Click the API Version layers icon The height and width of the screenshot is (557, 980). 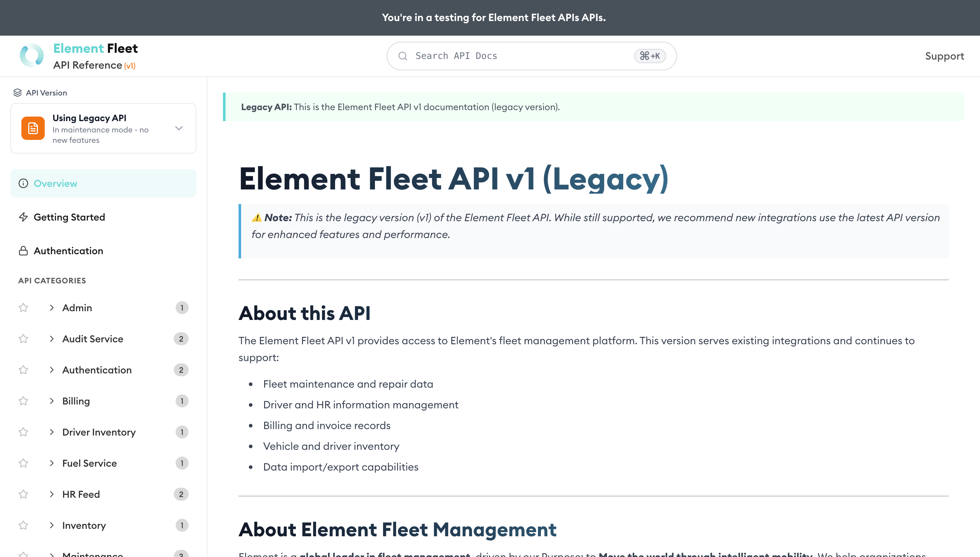[x=17, y=93]
